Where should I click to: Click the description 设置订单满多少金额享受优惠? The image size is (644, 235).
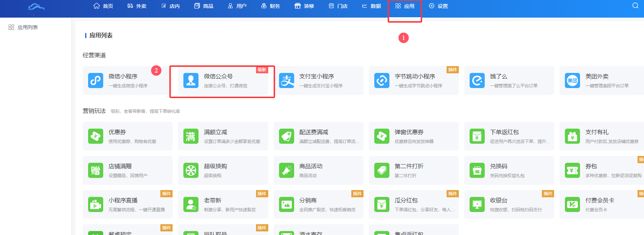pos(232,142)
